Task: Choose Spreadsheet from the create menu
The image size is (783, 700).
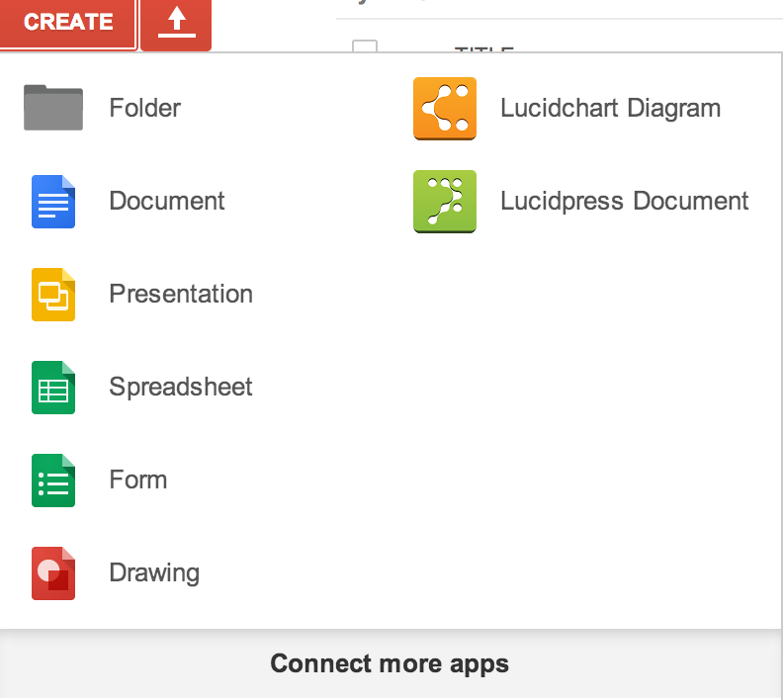Action: click(181, 387)
